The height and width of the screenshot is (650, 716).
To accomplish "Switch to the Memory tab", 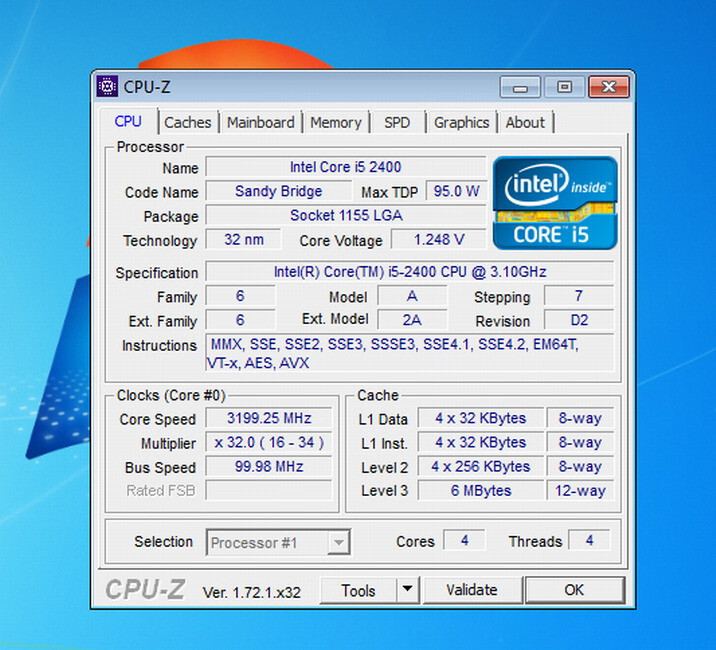I will click(x=336, y=122).
